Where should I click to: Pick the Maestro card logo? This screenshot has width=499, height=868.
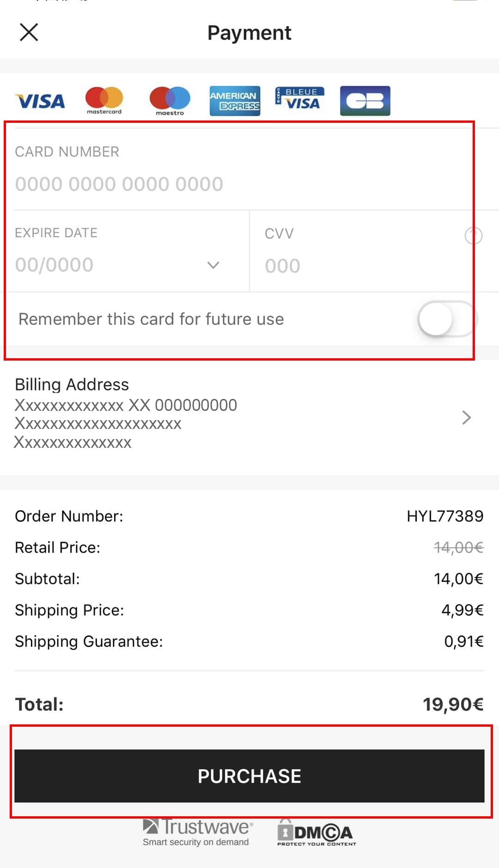tap(170, 100)
